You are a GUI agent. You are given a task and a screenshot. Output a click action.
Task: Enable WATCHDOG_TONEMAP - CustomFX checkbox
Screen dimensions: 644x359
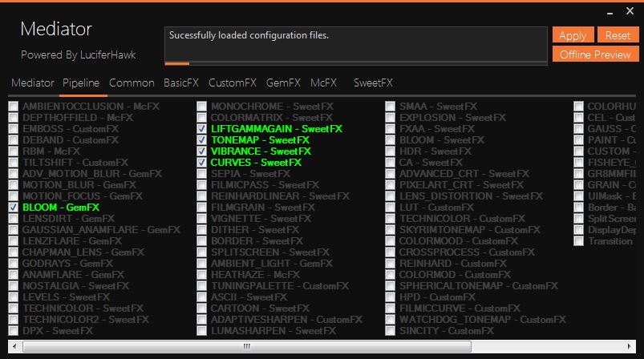pos(391,320)
